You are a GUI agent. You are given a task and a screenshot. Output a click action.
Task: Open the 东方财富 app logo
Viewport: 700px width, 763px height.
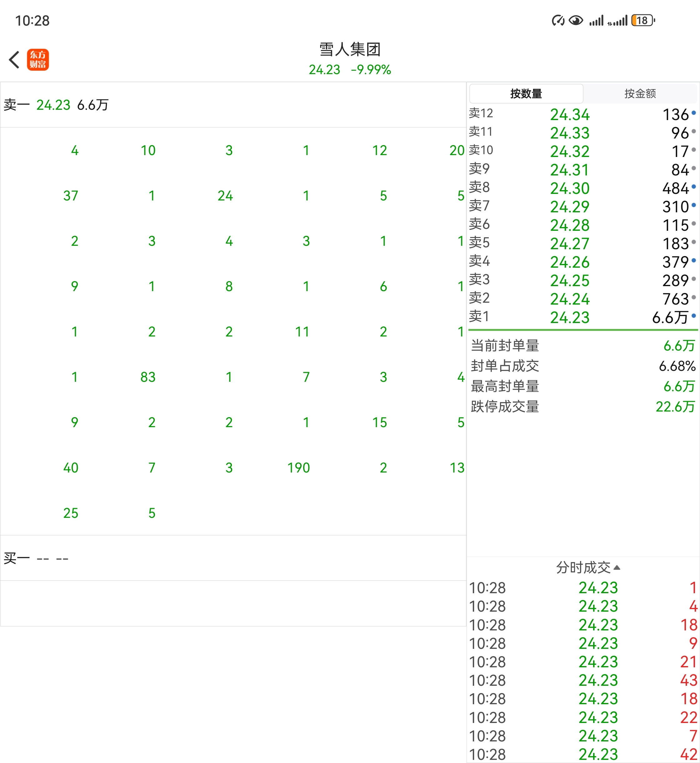point(38,59)
